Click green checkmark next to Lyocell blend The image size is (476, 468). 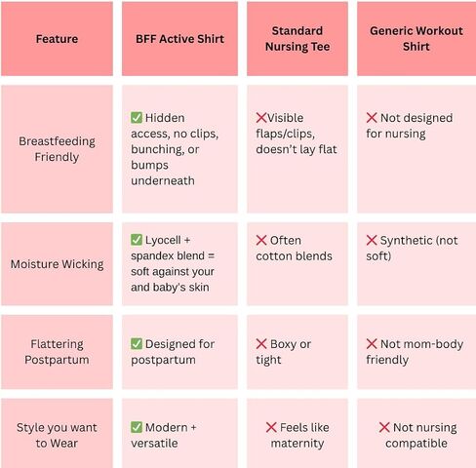tap(137, 240)
